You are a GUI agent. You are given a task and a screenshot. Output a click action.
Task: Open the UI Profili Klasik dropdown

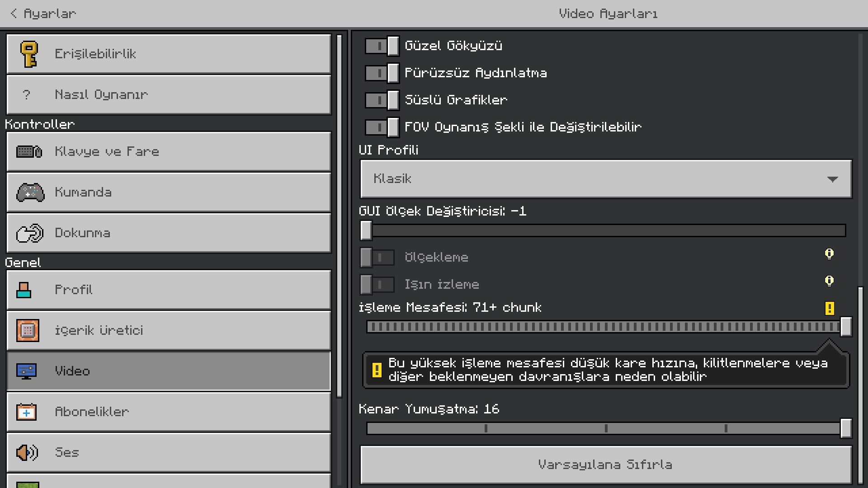pyautogui.click(x=606, y=179)
